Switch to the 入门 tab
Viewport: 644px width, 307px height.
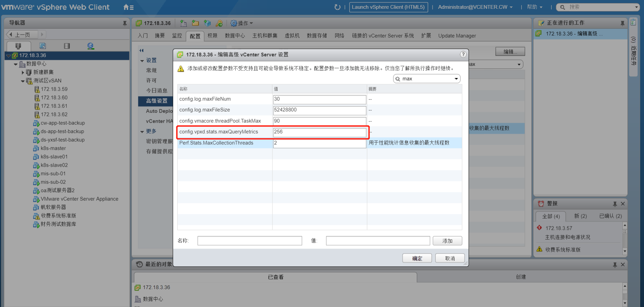(x=143, y=35)
